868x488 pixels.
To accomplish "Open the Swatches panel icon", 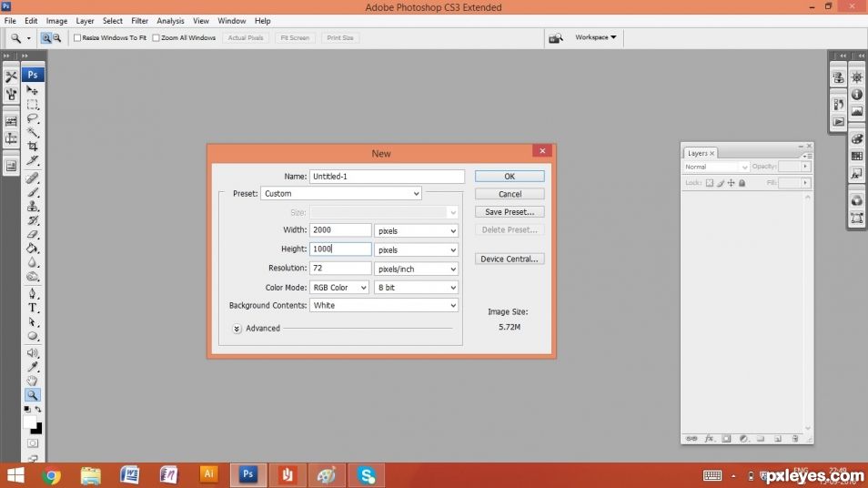I will pyautogui.click(x=857, y=157).
